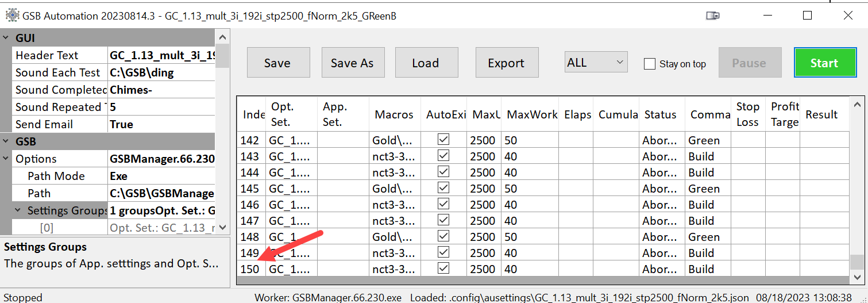Edit the Header Text property value
This screenshot has height=303, width=868.
(161, 55)
